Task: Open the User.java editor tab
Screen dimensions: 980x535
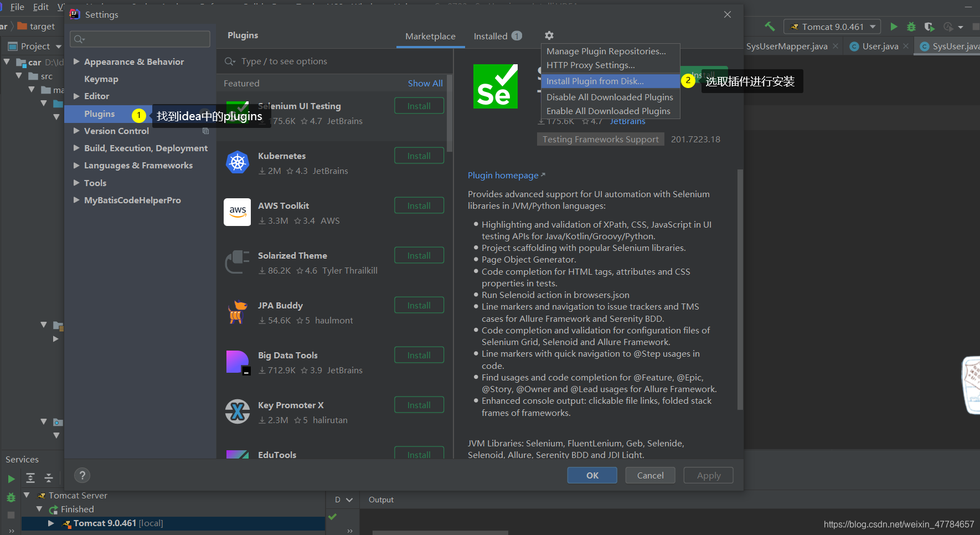Action: 880,46
